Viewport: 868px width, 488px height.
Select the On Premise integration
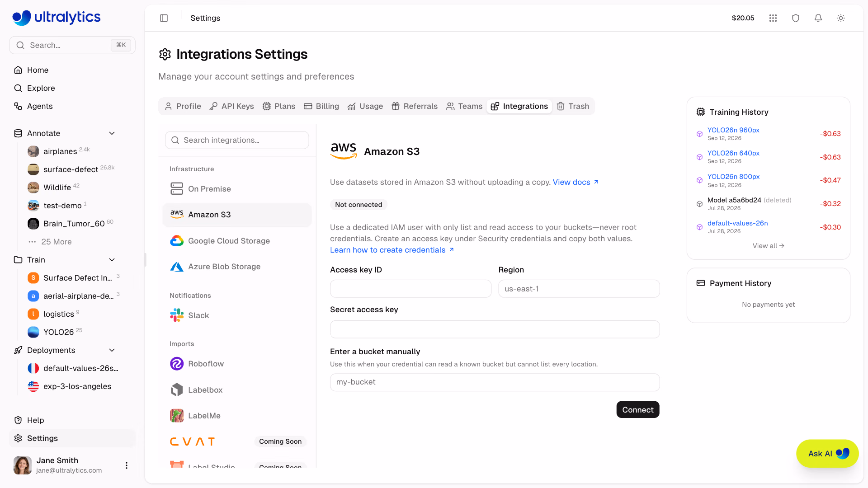(237, 189)
